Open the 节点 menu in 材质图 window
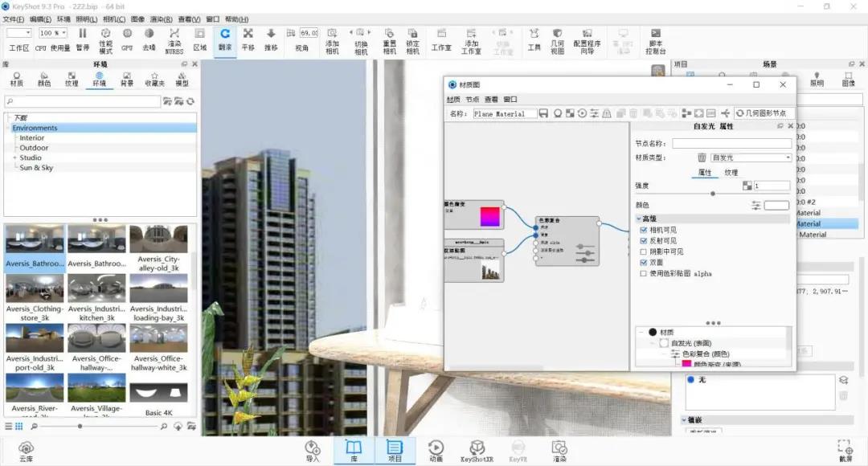The image size is (868, 466). coord(473,100)
